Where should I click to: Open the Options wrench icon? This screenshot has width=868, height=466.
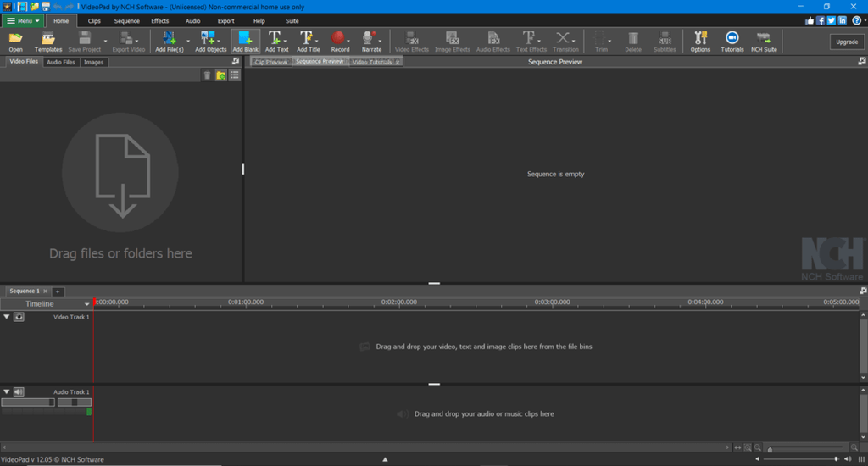700,38
